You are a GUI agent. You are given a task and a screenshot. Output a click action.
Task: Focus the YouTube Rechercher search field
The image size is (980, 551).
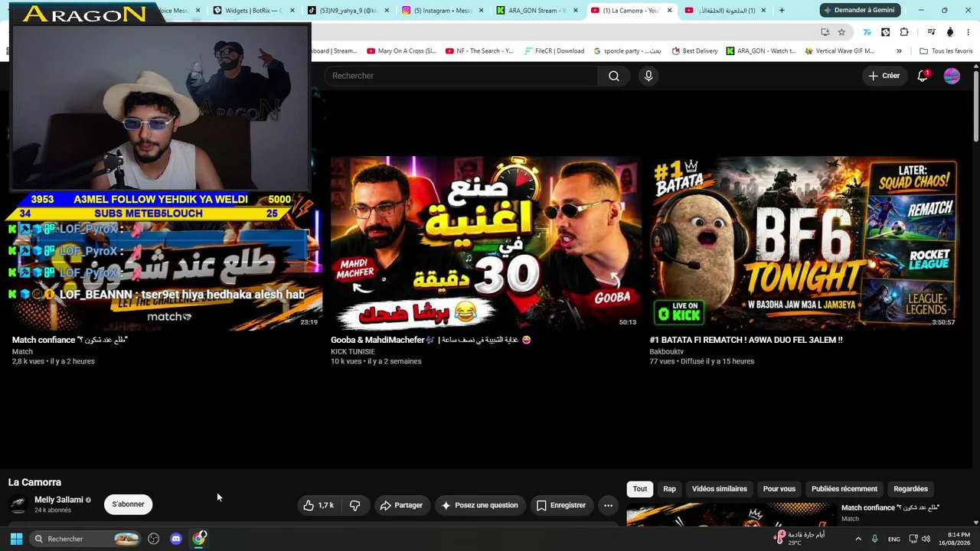[x=462, y=76]
